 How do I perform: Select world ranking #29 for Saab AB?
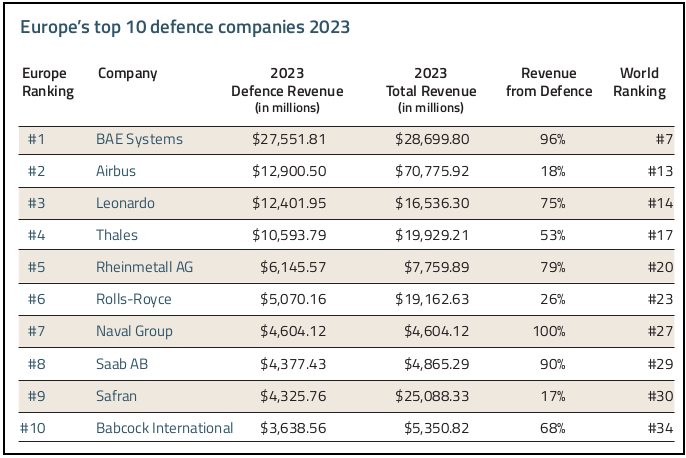tap(661, 364)
